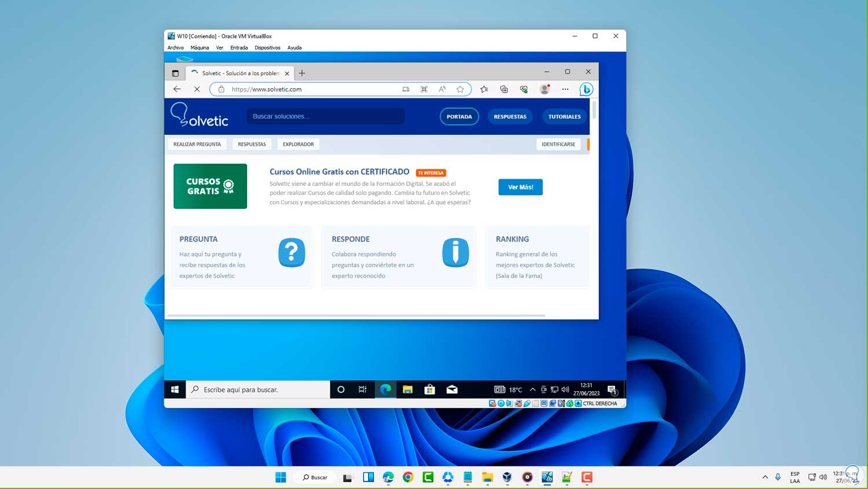Click the RESPONDE info icon

[455, 253]
